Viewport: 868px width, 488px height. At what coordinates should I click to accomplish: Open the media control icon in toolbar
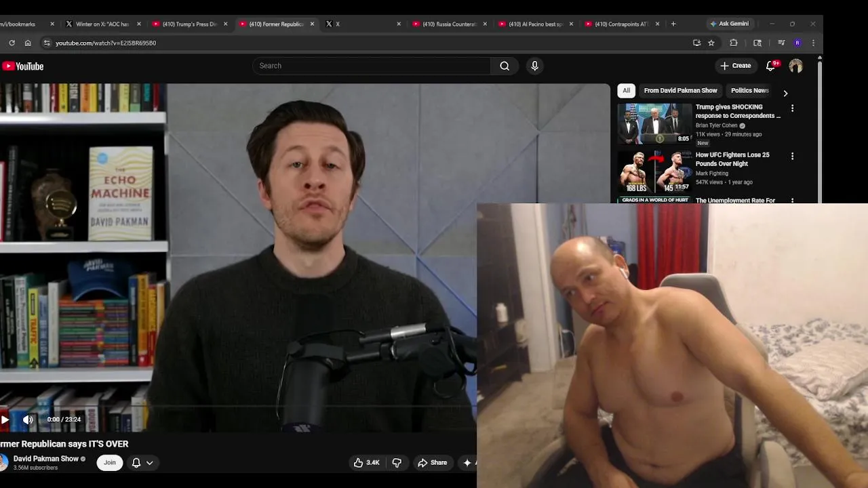pos(781,43)
